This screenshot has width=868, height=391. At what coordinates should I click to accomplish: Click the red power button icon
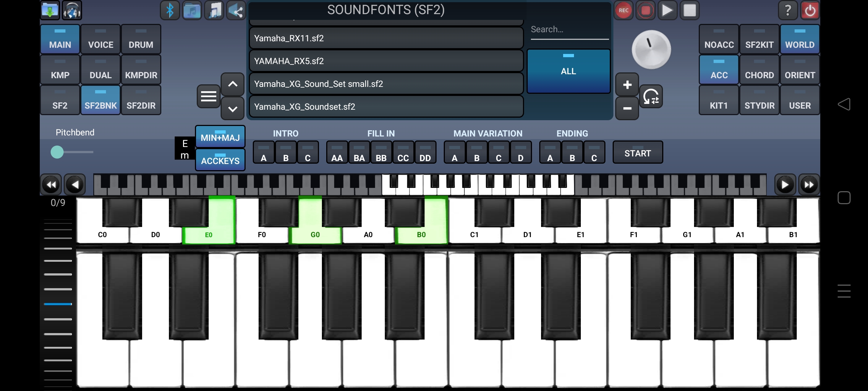tap(810, 10)
